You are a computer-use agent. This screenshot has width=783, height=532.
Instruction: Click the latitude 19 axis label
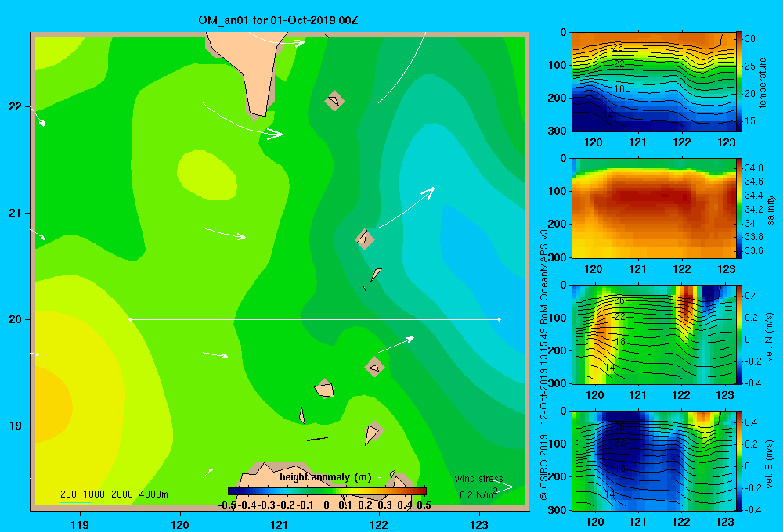tap(15, 426)
